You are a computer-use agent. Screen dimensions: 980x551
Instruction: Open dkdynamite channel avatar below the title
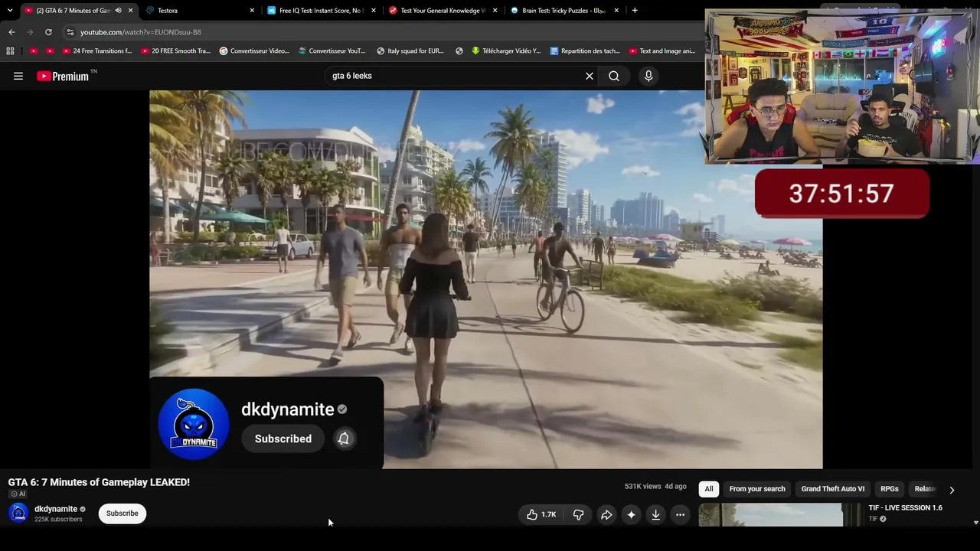18,514
